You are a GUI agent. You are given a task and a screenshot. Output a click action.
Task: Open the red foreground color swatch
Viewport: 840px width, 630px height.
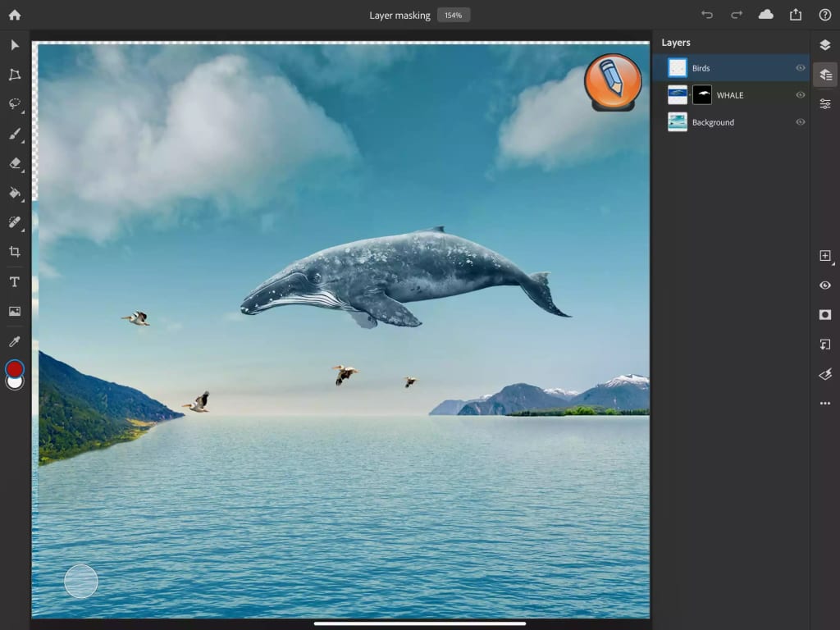pyautogui.click(x=15, y=368)
